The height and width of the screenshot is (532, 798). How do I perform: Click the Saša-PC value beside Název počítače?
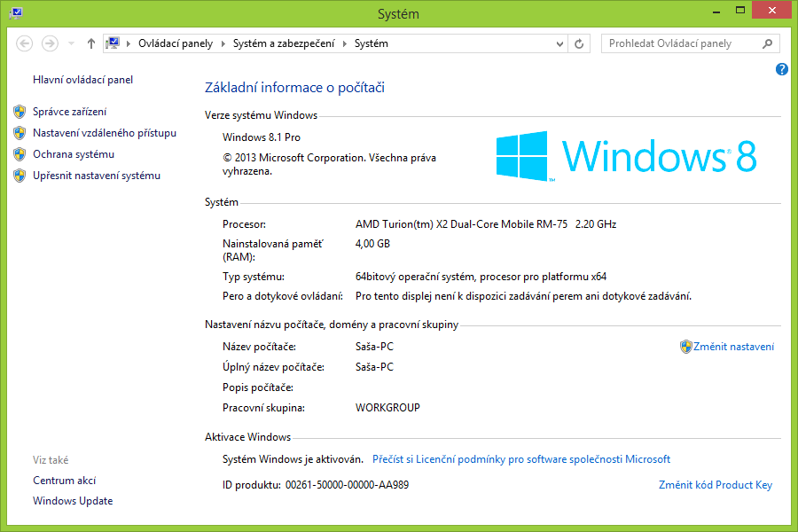(x=374, y=348)
